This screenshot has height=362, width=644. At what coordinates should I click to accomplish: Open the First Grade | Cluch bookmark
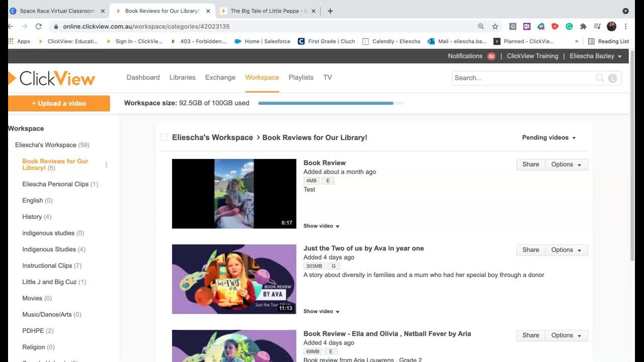click(x=327, y=41)
